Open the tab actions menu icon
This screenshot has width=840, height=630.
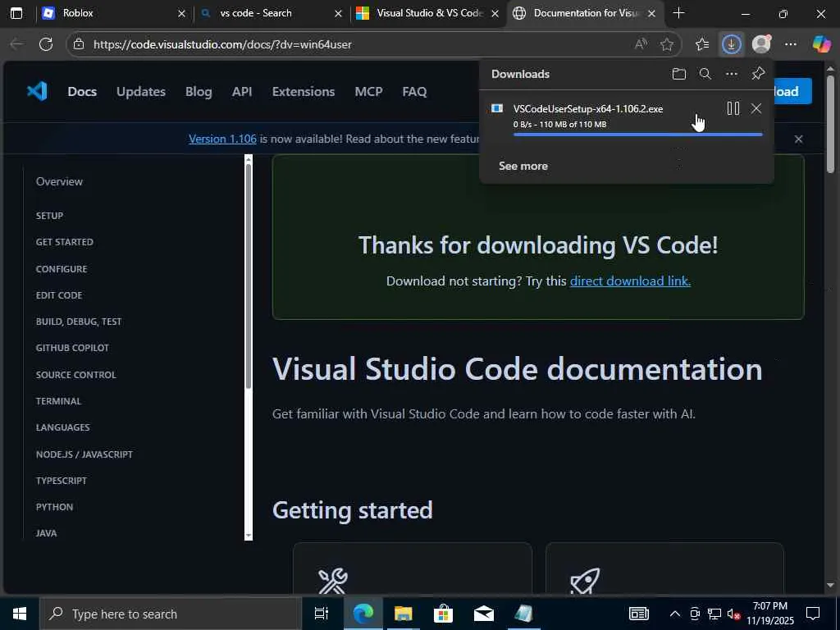click(x=16, y=13)
